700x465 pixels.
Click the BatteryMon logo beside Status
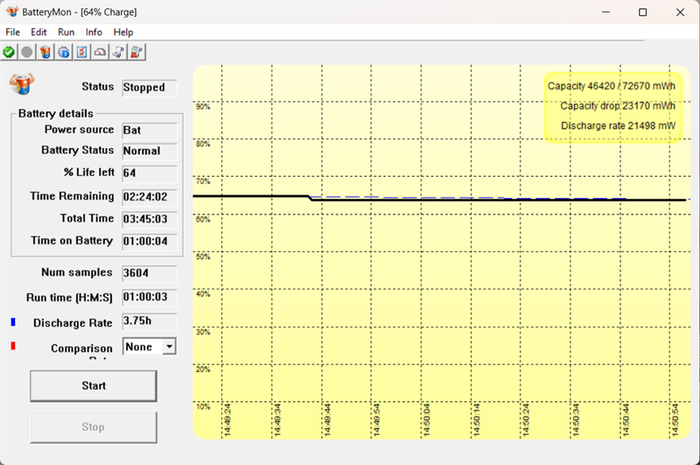point(22,83)
